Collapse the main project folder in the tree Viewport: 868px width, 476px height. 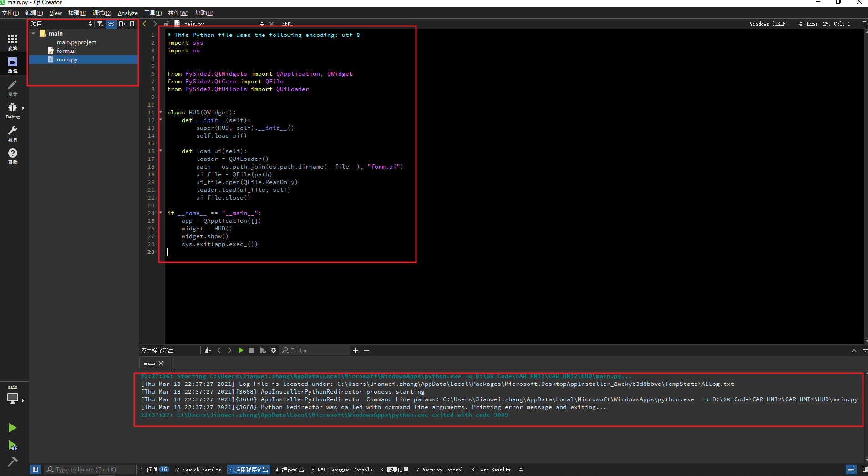click(x=33, y=33)
